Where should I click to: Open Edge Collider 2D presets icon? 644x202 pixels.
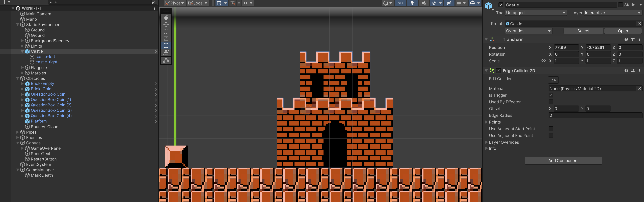(x=633, y=71)
